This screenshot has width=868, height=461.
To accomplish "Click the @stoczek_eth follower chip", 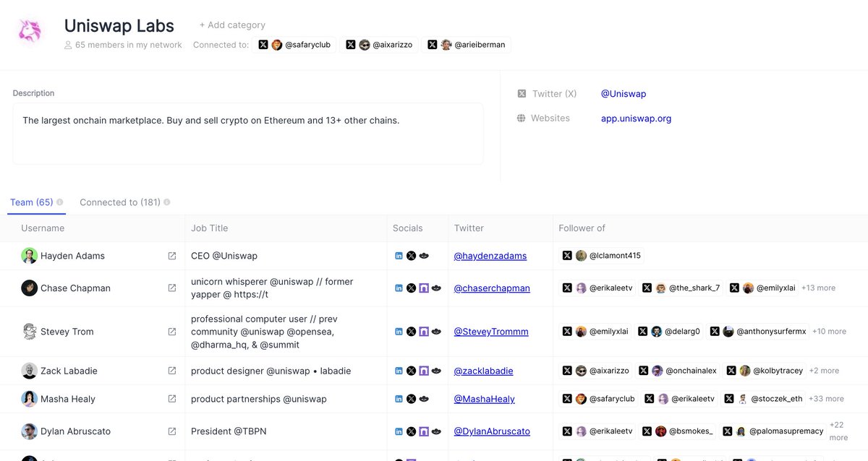I will click(764, 399).
